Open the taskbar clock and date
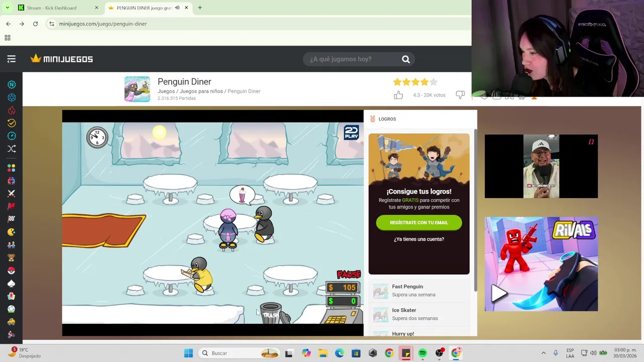 625,353
